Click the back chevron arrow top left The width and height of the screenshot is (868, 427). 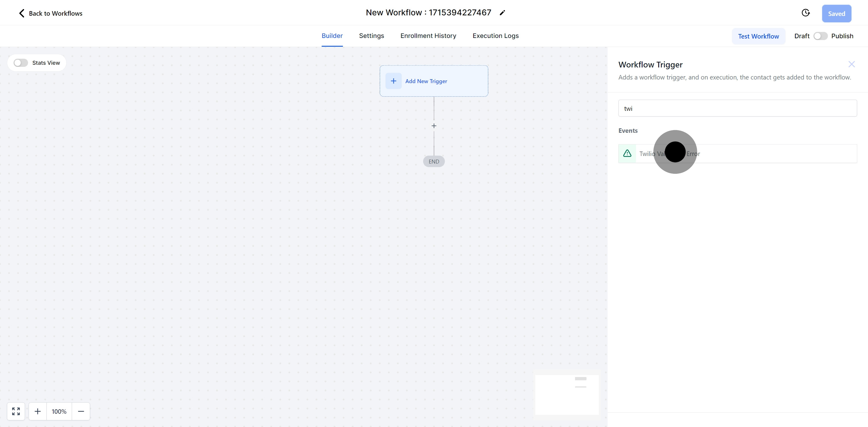(21, 13)
